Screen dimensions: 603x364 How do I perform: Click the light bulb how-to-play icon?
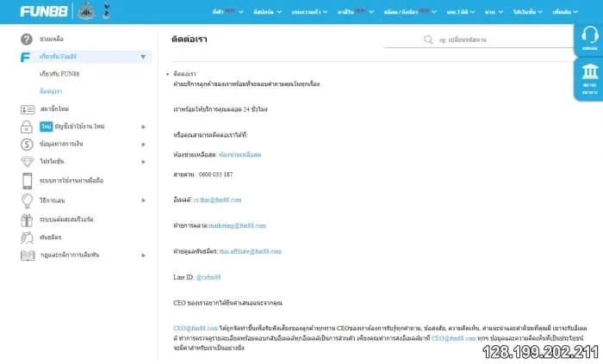pyautogui.click(x=27, y=199)
